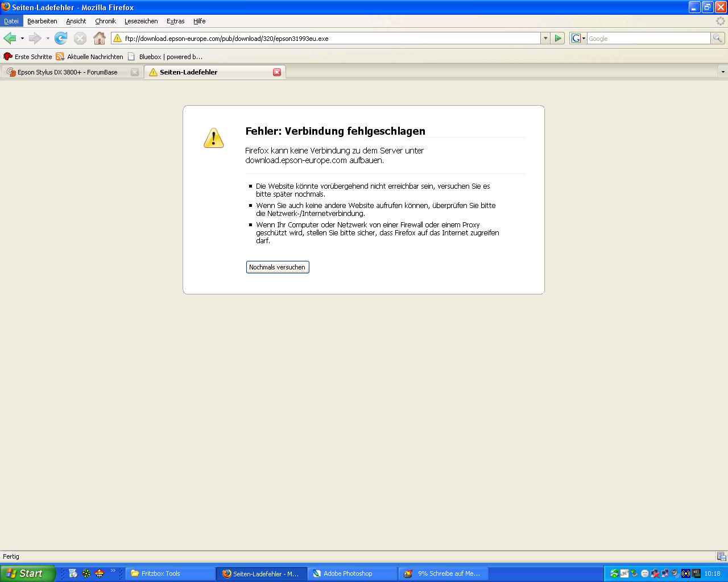This screenshot has height=582, width=728.
Task: Open the Chronik menu
Action: point(105,21)
